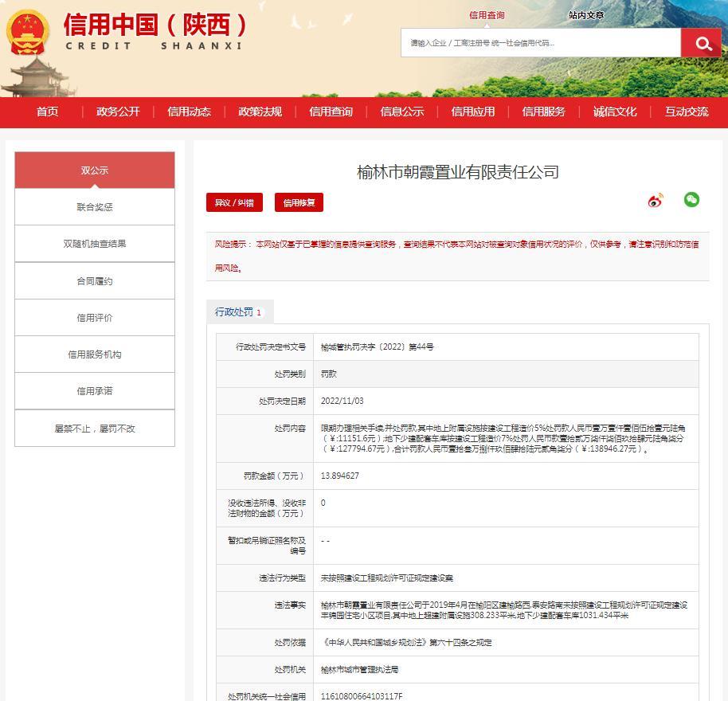Screen dimensions: 728x701
Task: Select 双公示 in the sidebar
Action: [95, 170]
